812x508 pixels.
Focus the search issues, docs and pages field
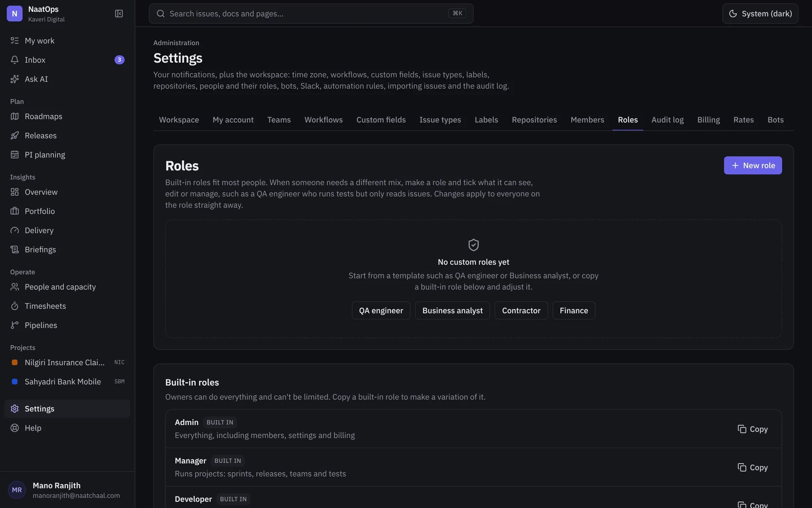[311, 14]
